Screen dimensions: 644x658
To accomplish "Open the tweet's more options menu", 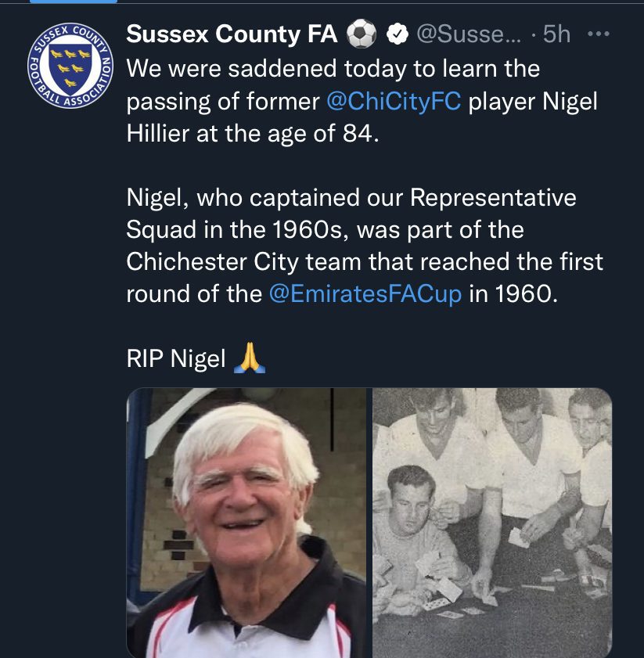I will tap(597, 34).
